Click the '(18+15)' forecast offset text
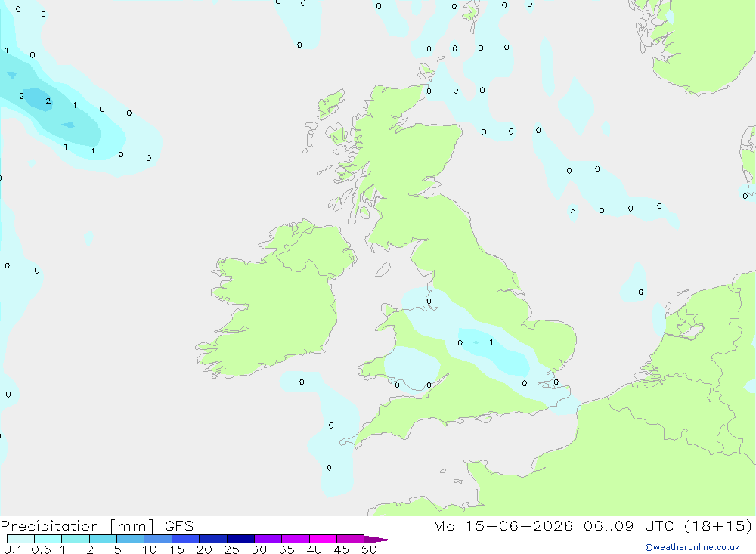 [x=718, y=526]
